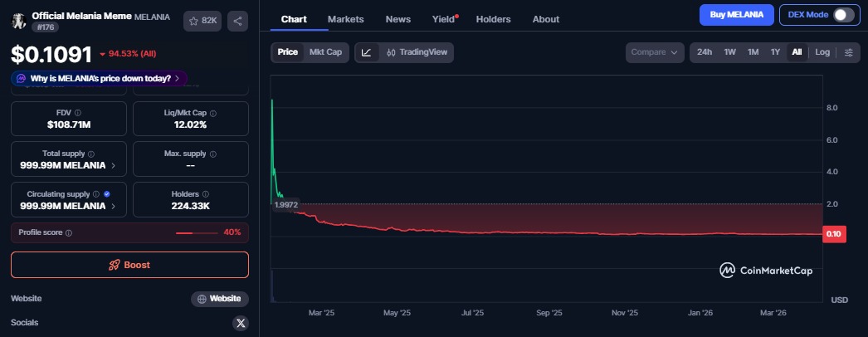Click the #176 rank badge
The height and width of the screenshot is (337, 868).
tap(45, 27)
